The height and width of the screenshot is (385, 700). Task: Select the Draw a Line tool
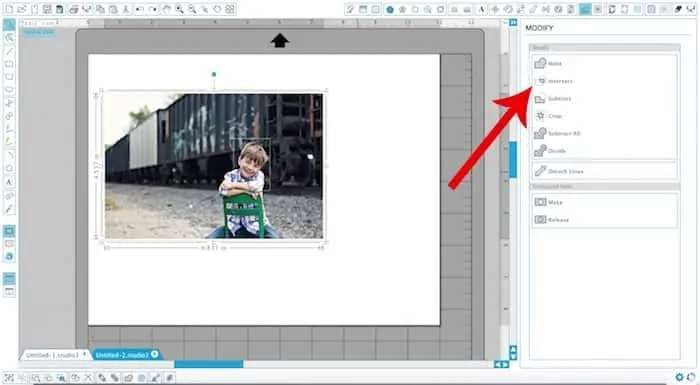coord(9,51)
